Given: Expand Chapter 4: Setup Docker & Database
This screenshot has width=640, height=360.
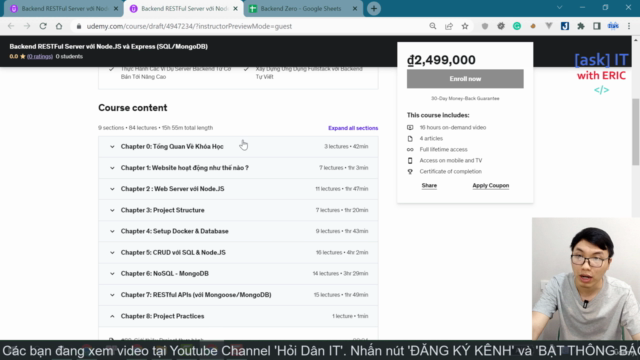Looking at the screenshot, I should [x=238, y=231].
